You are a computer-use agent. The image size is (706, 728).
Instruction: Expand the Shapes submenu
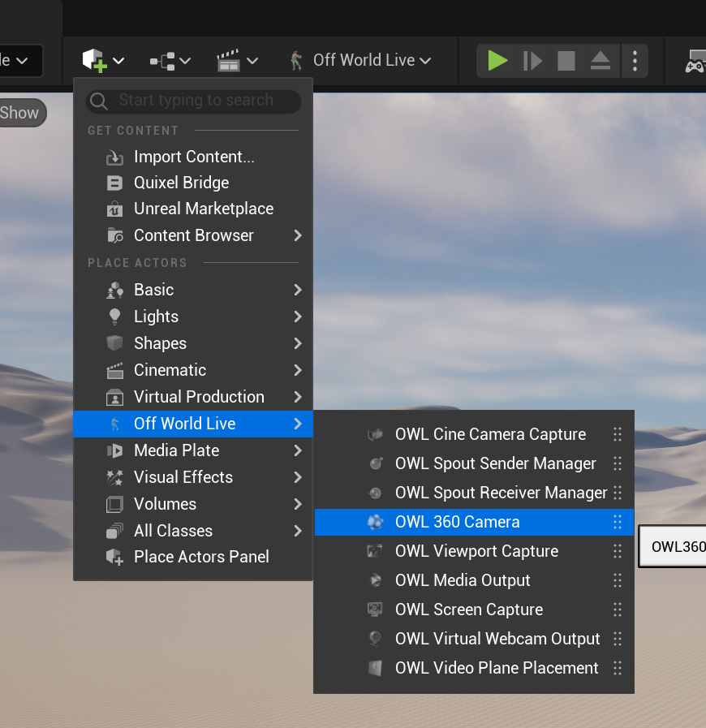tap(193, 343)
